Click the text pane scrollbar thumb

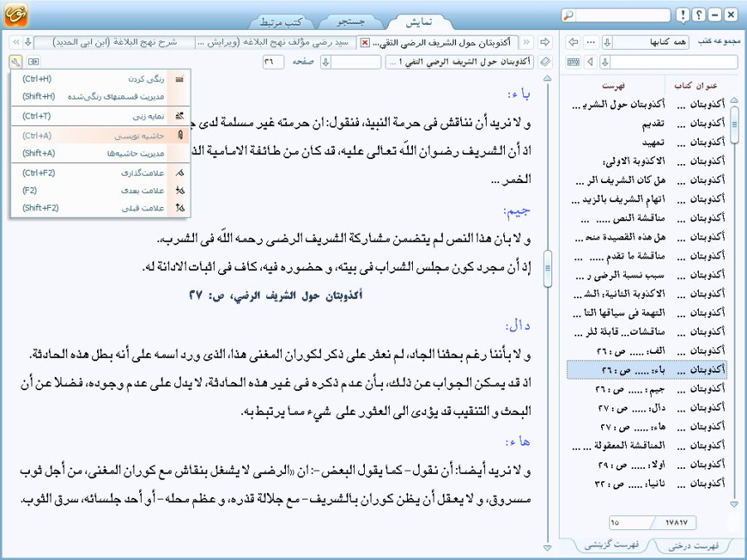548,268
